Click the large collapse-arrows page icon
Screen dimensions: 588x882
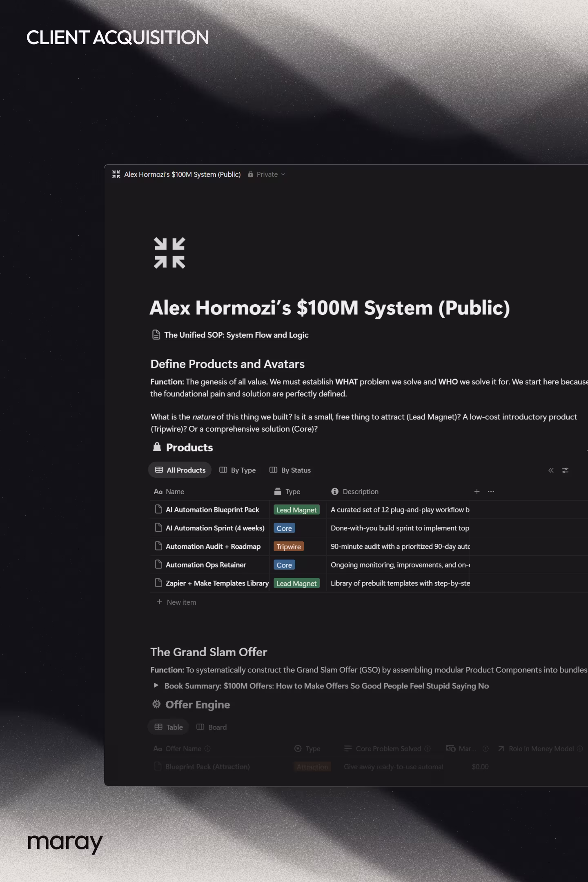point(169,253)
